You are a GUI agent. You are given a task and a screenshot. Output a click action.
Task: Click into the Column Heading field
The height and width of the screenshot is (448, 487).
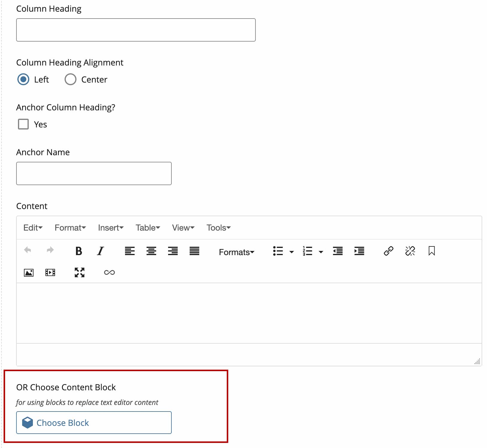[136, 30]
